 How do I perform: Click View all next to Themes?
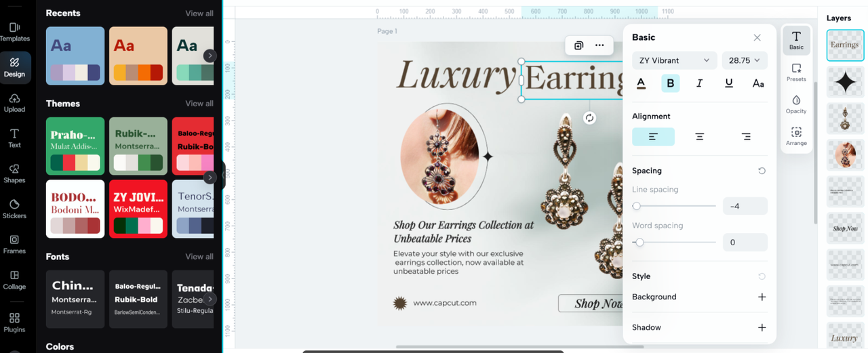(x=199, y=104)
